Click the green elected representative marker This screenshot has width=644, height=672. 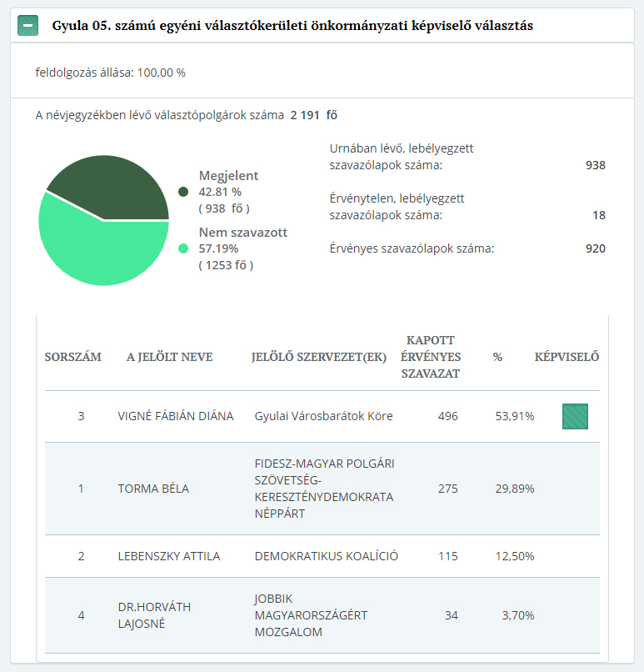tap(575, 416)
